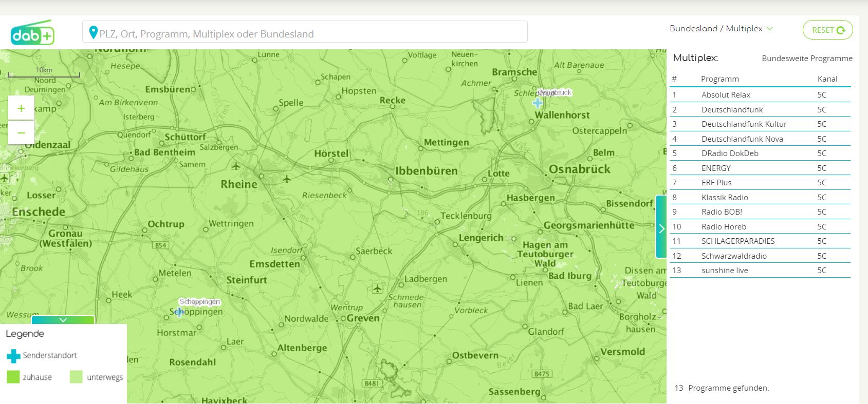
Task: Open the Bundesland / Multiplex dropdown
Action: (721, 29)
